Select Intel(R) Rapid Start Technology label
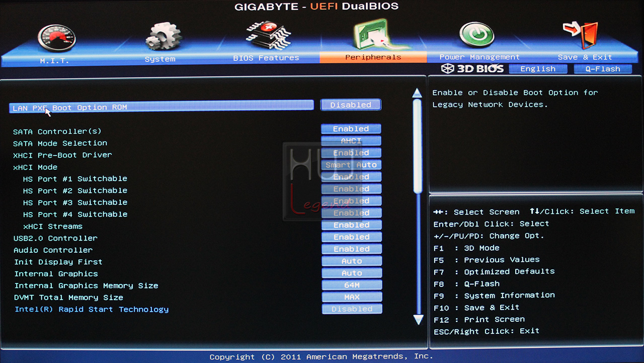The width and height of the screenshot is (644, 363). (92, 310)
